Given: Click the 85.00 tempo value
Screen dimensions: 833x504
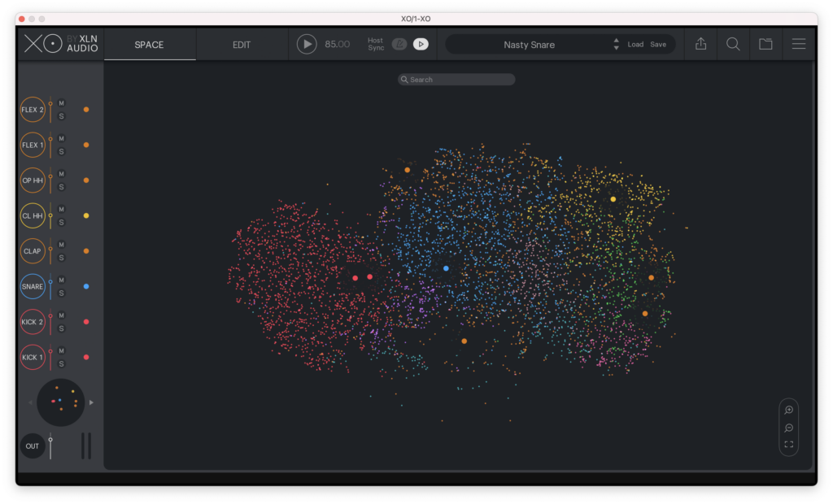Looking at the screenshot, I should pos(338,44).
